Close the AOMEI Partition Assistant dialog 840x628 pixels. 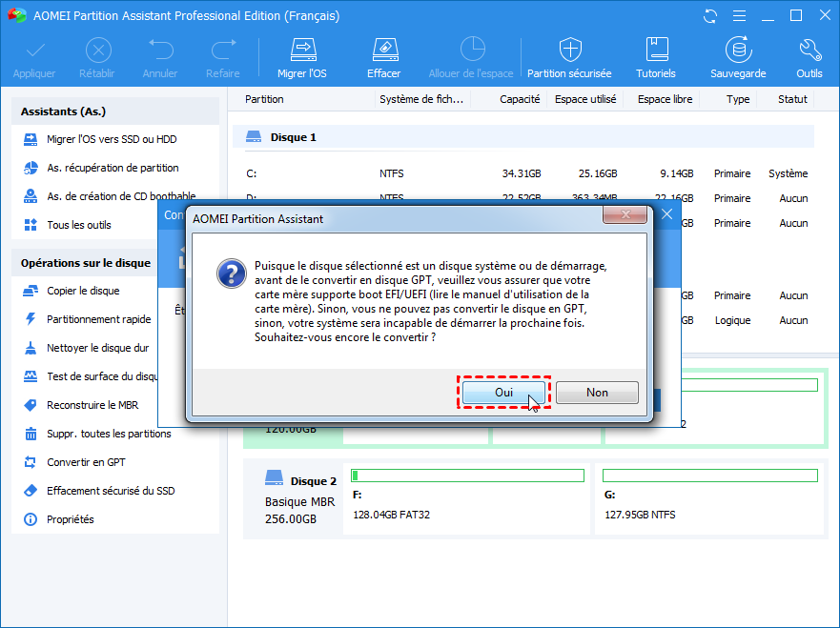pyautogui.click(x=625, y=215)
